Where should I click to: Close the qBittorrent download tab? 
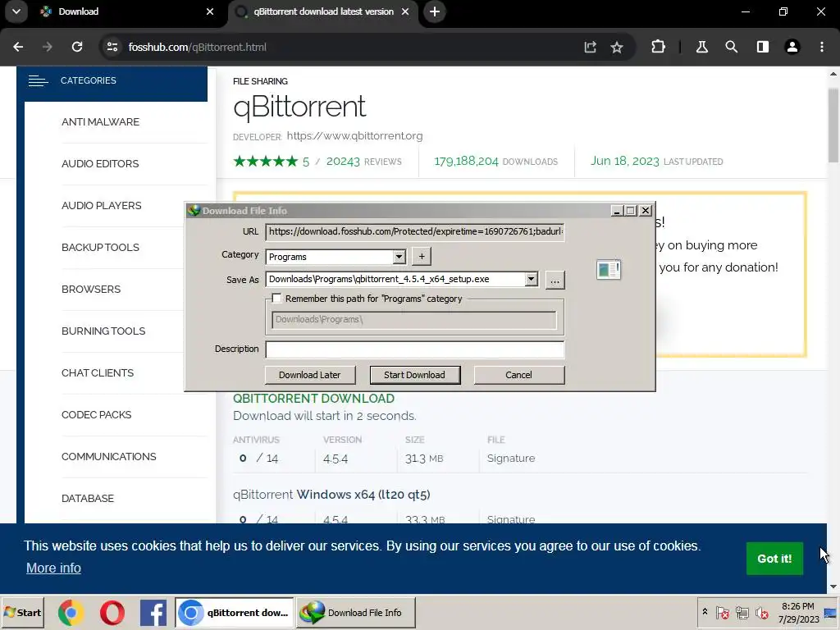coord(405,11)
